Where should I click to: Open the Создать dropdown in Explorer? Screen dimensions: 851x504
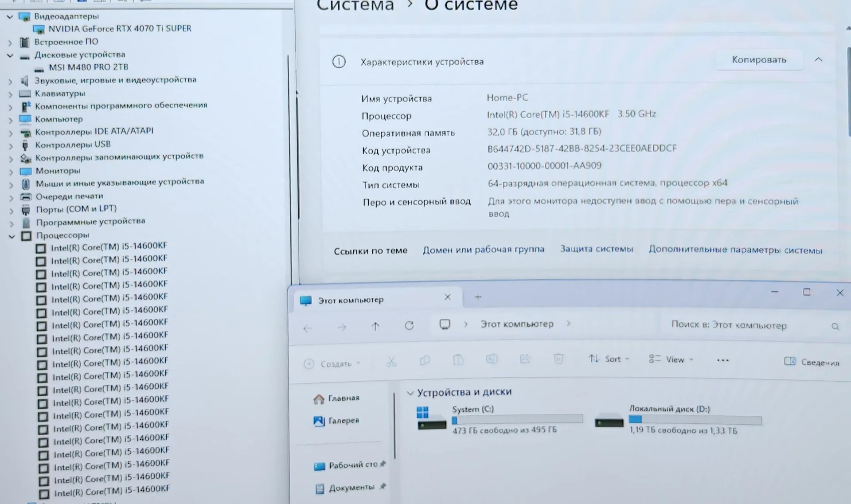pyautogui.click(x=332, y=364)
